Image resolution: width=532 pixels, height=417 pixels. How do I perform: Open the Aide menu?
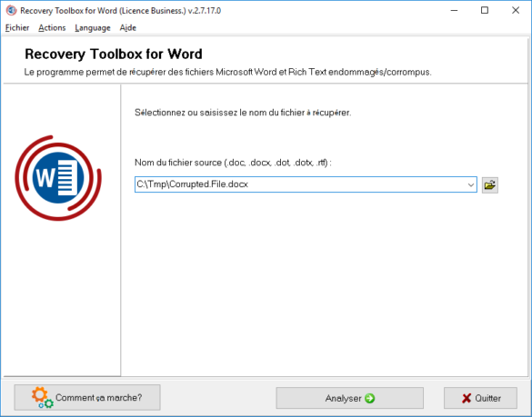pos(128,28)
